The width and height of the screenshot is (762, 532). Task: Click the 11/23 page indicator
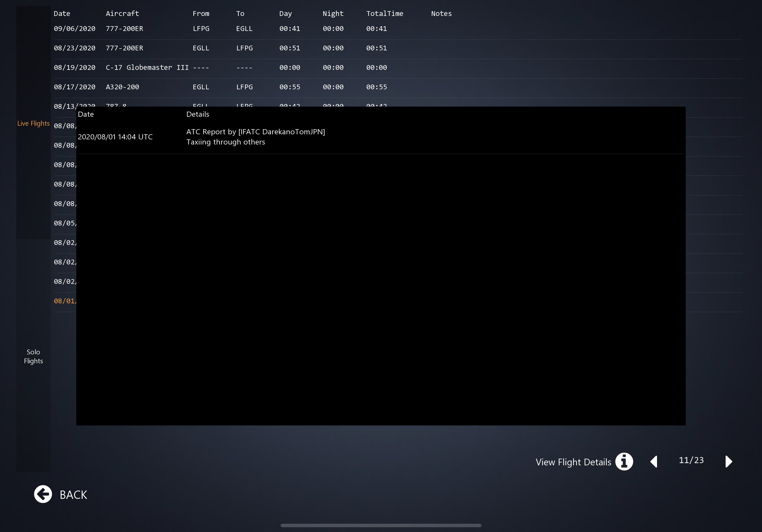[x=691, y=460]
